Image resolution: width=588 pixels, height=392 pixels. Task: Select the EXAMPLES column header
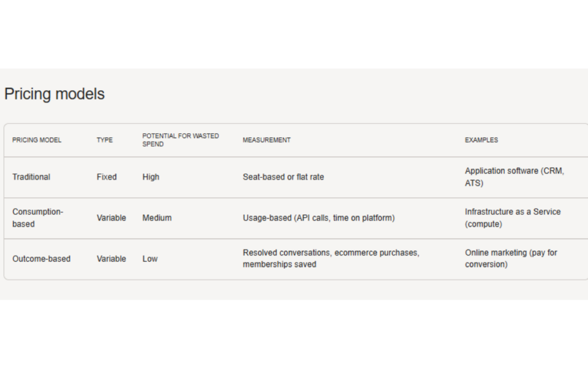pyautogui.click(x=482, y=140)
